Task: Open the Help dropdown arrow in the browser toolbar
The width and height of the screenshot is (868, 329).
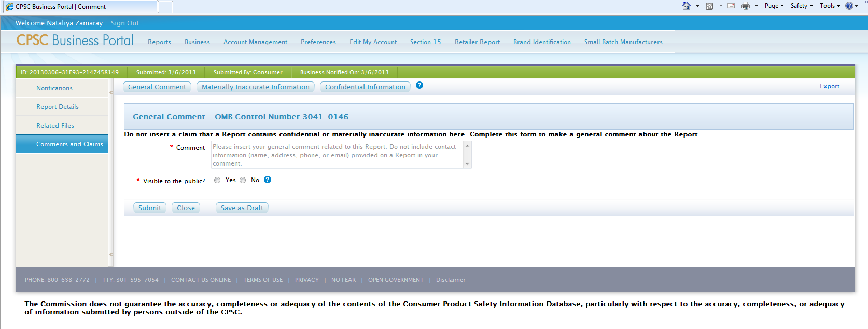Action: click(857, 6)
